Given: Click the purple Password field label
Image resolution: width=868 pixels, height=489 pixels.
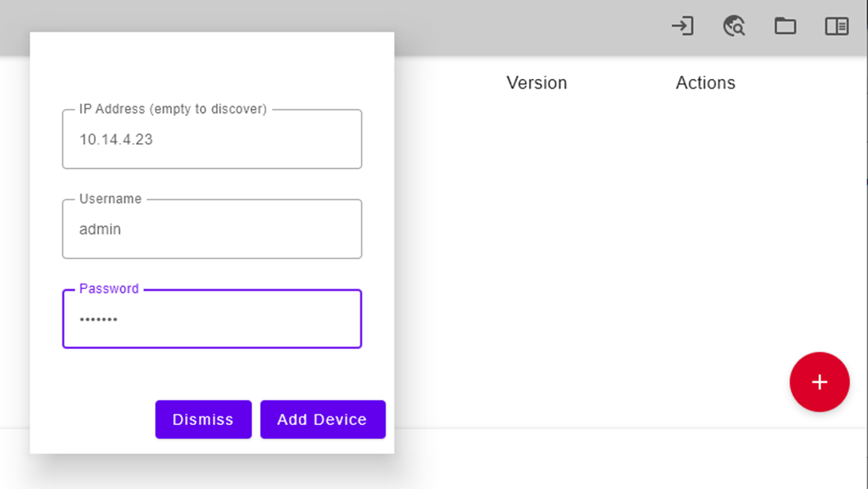Looking at the screenshot, I should [x=109, y=289].
